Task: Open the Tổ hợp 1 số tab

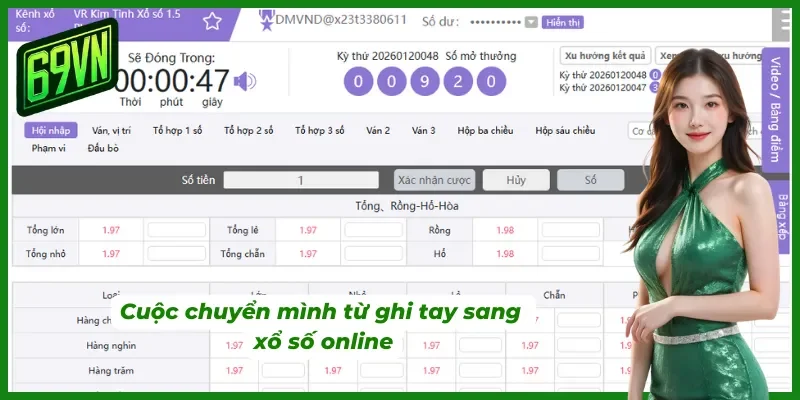Action: (178, 131)
